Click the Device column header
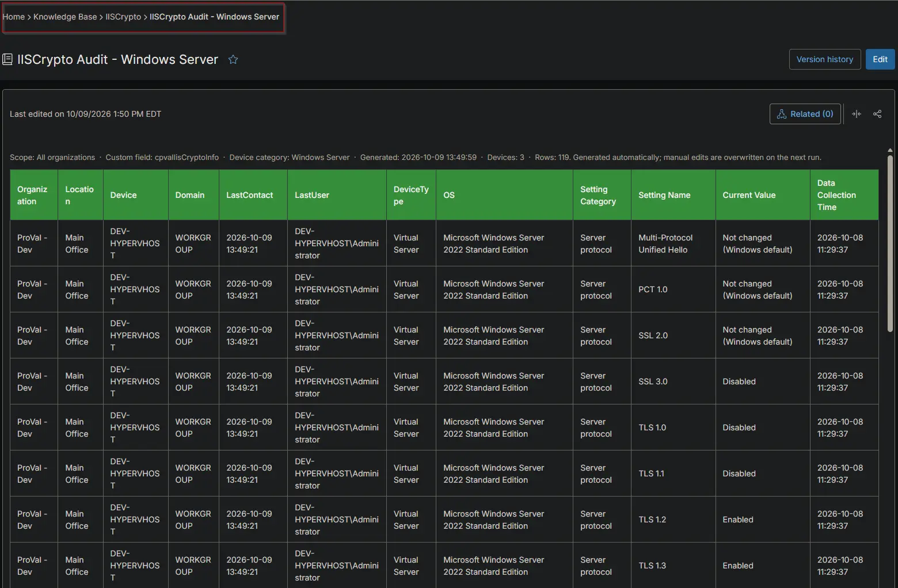This screenshot has width=898, height=588. coord(136,195)
